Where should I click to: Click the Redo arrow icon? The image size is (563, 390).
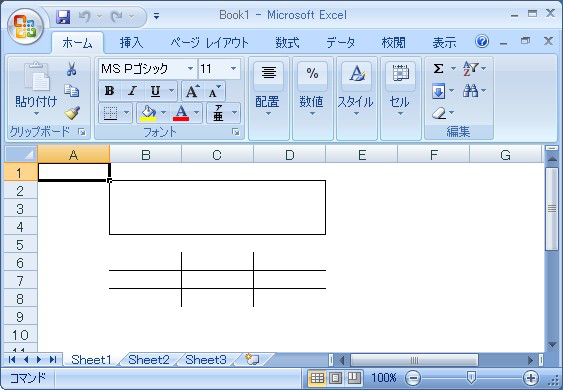(117, 17)
